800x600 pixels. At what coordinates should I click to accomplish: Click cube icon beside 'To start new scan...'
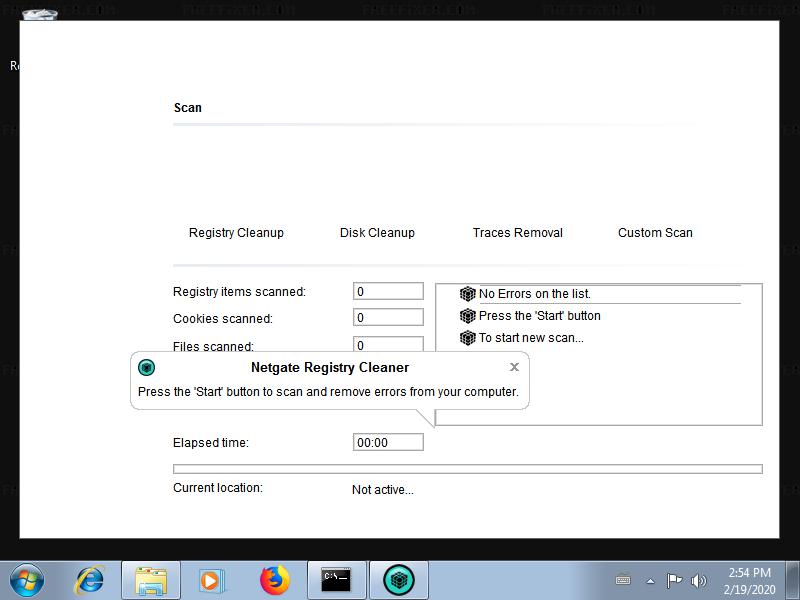[467, 338]
